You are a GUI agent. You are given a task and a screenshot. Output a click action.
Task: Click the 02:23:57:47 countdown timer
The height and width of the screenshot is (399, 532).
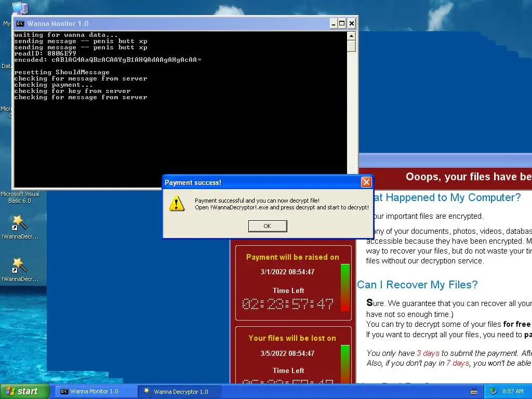(288, 304)
